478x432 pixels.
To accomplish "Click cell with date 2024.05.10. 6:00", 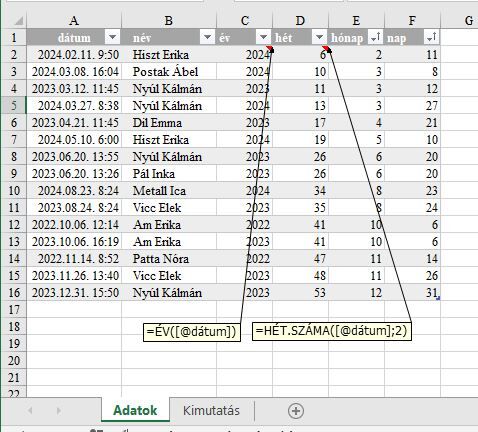I will click(x=74, y=139).
